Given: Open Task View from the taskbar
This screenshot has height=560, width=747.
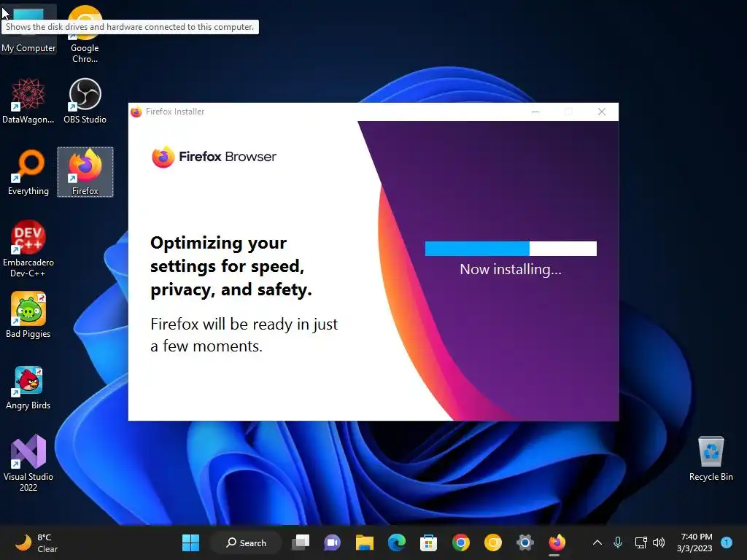Looking at the screenshot, I should click(301, 542).
